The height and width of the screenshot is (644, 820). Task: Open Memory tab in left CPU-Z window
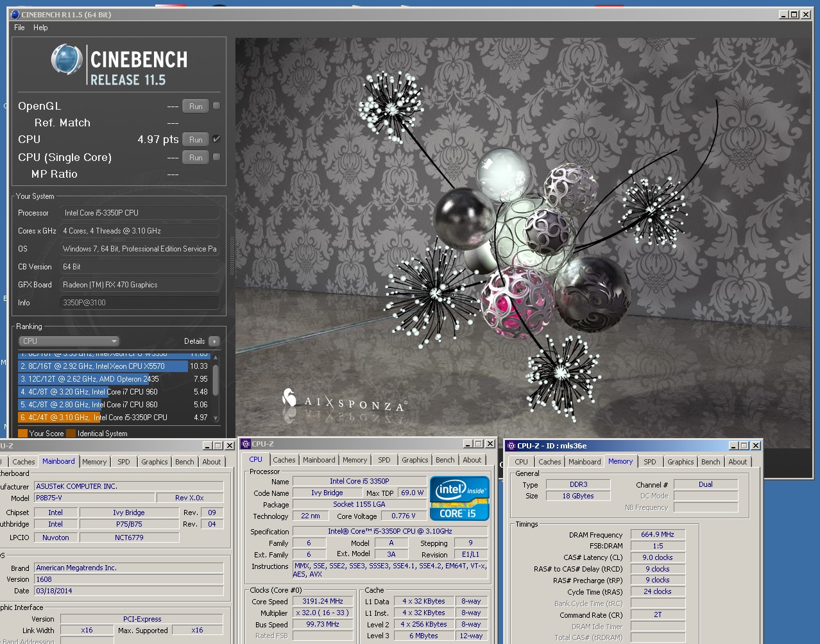click(x=94, y=462)
